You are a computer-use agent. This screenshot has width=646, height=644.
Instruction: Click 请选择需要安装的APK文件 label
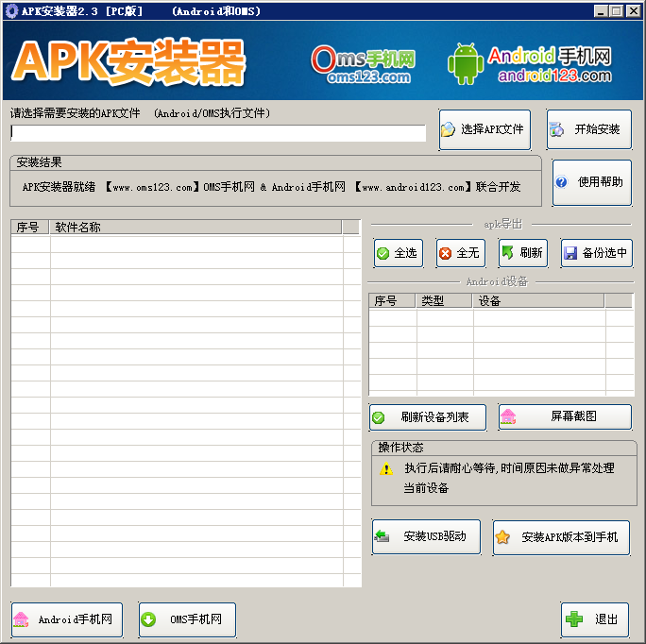[75, 113]
